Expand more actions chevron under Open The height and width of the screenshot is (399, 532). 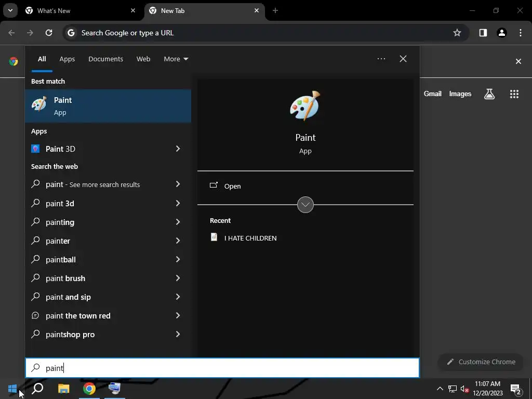click(x=305, y=205)
